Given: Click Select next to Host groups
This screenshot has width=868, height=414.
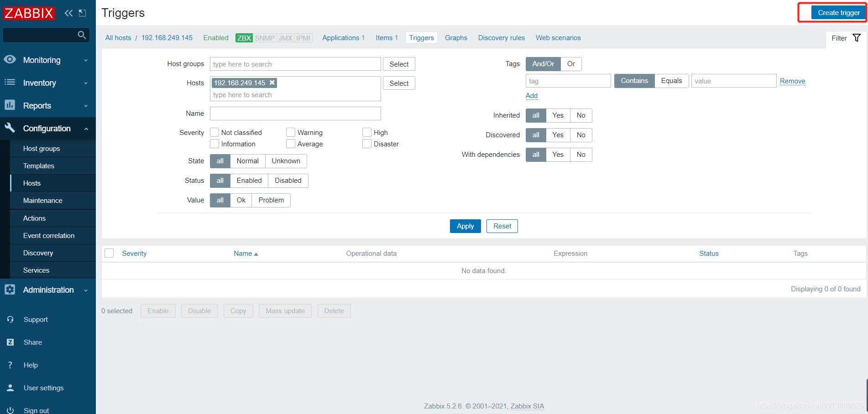Looking at the screenshot, I should pos(399,64).
